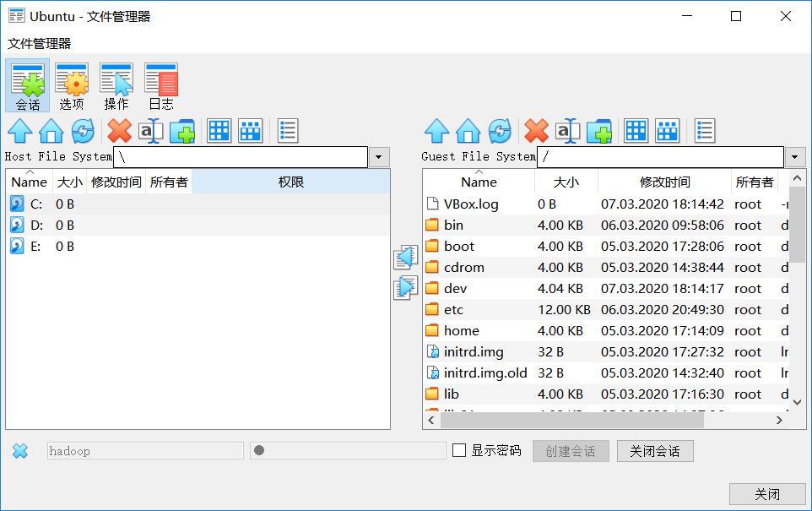Open the 选项 (Options) settings panel
Image resolution: width=812 pixels, height=511 pixels.
[72, 84]
